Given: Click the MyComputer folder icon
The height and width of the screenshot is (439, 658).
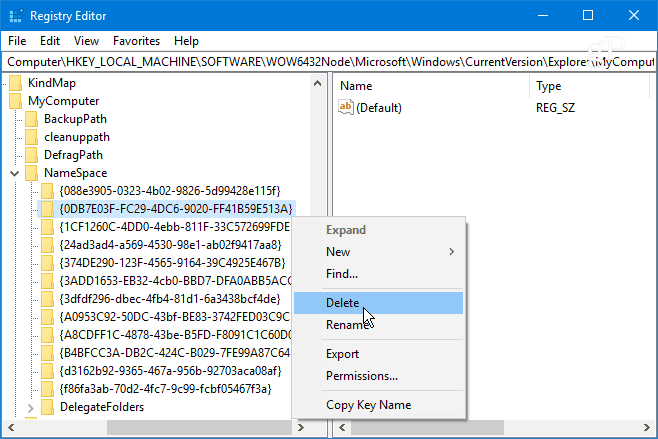Looking at the screenshot, I should click(16, 101).
